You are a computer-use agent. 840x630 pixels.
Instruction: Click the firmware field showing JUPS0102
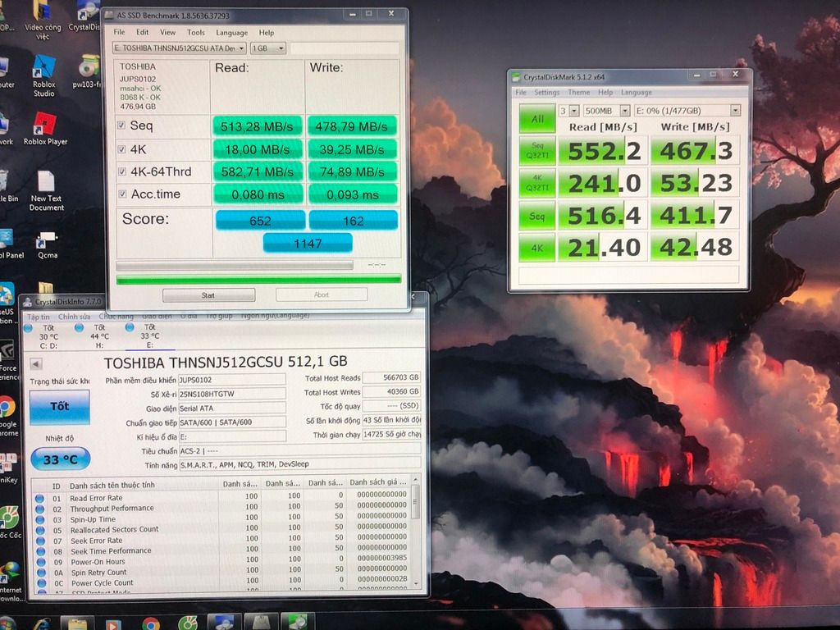pos(231,380)
